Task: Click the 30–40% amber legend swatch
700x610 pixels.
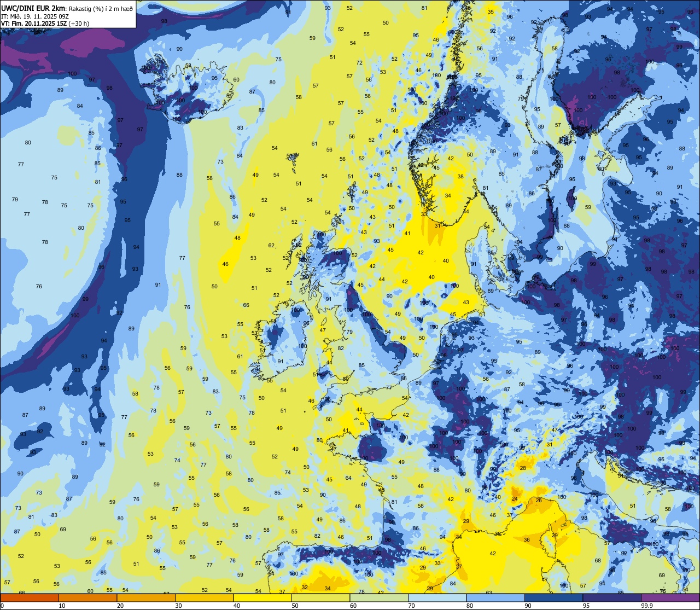Action: (x=204, y=598)
